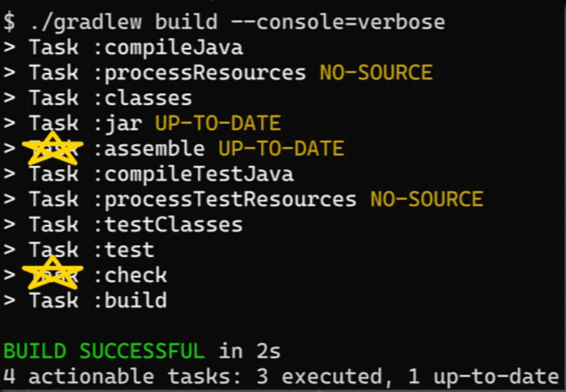The height and width of the screenshot is (392, 566).
Task: Click NO-SOURCE label after processResources
Action: [x=376, y=73]
